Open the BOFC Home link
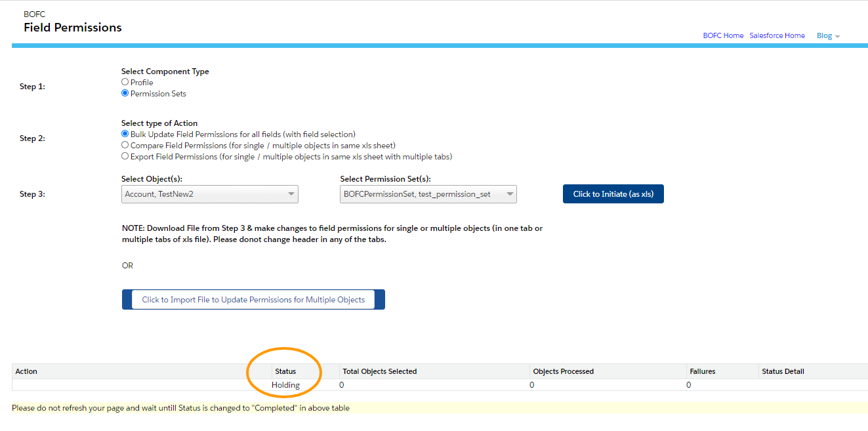Image resolution: width=868 pixels, height=431 pixels. (723, 35)
